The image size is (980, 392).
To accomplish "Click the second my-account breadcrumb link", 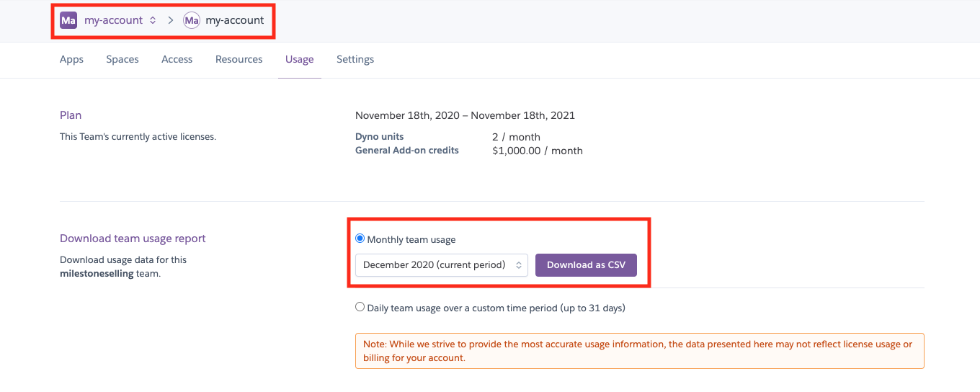I will coord(234,21).
